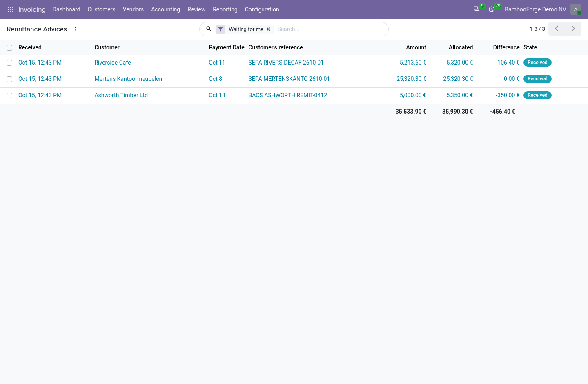Click the -350.00 € difference cell
This screenshot has height=384, width=588.
(x=508, y=95)
